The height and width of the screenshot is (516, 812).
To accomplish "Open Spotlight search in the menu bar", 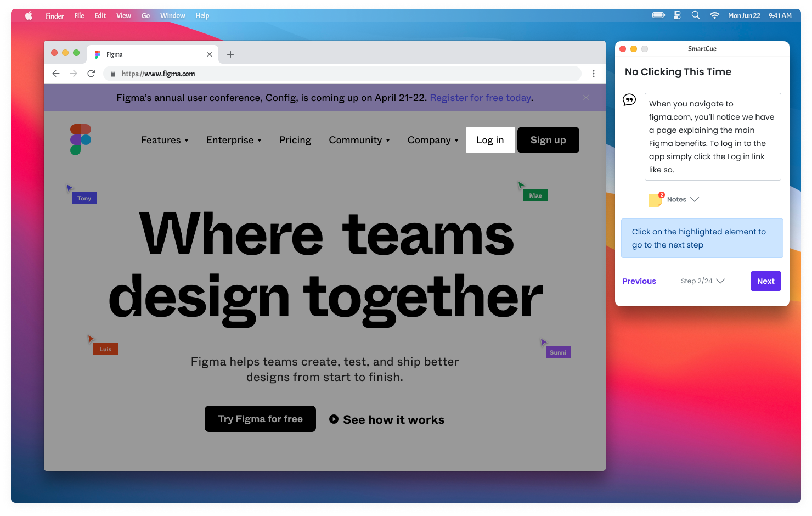I will pos(696,15).
